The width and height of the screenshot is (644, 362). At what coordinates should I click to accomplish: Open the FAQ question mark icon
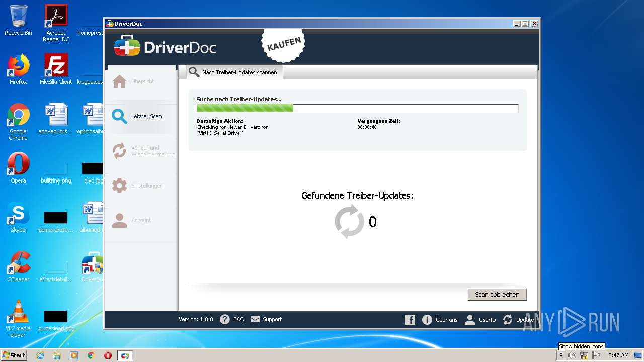[x=225, y=319]
